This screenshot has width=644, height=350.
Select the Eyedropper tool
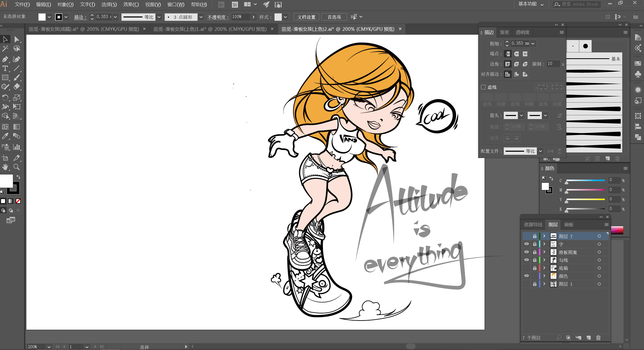(x=5, y=136)
